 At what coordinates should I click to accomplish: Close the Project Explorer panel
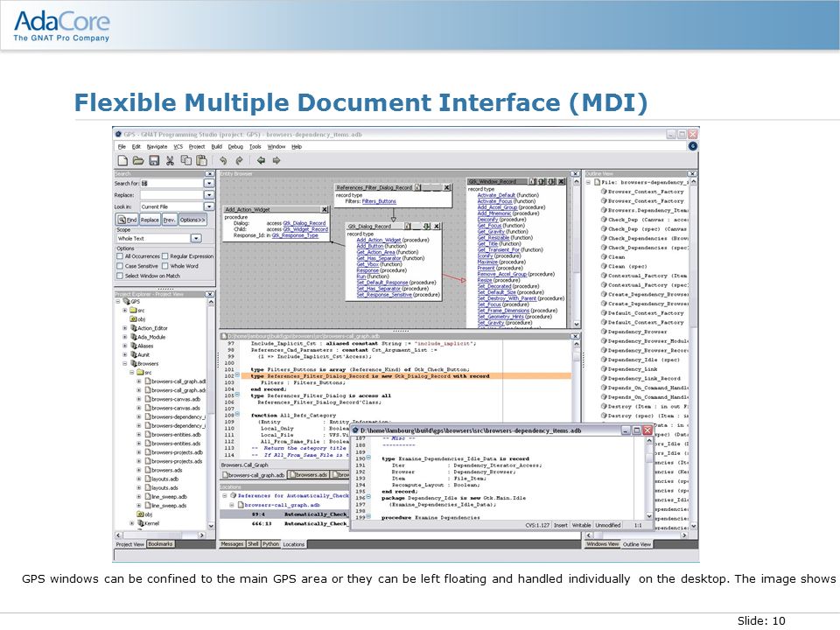209,294
